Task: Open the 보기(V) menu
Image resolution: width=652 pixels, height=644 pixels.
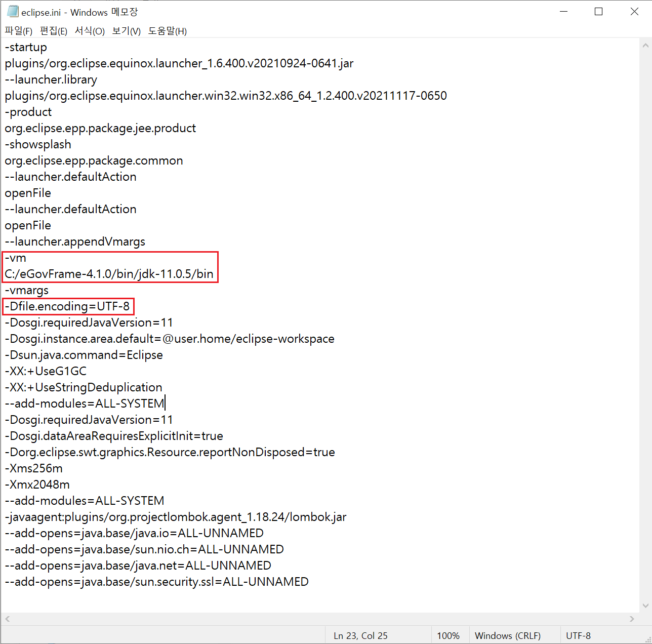Action: [126, 31]
